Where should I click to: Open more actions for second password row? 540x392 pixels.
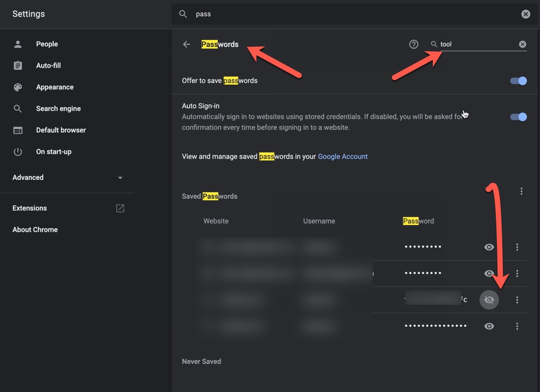point(517,274)
